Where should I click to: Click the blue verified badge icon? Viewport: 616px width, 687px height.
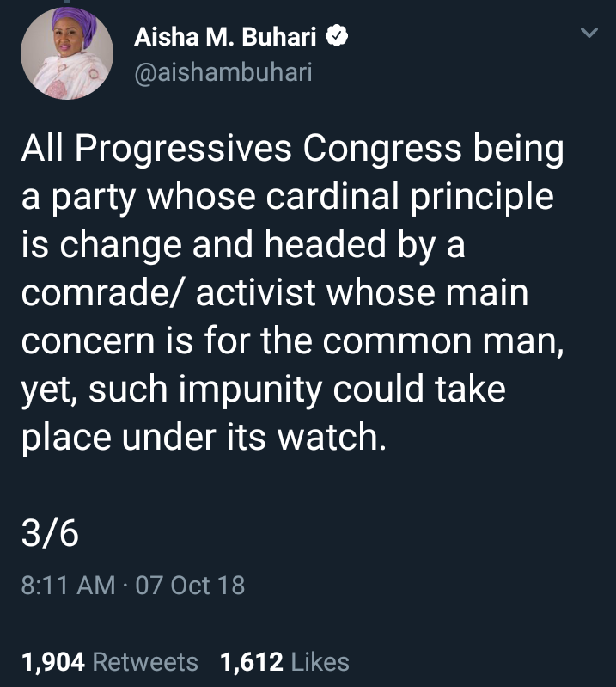coord(337,36)
